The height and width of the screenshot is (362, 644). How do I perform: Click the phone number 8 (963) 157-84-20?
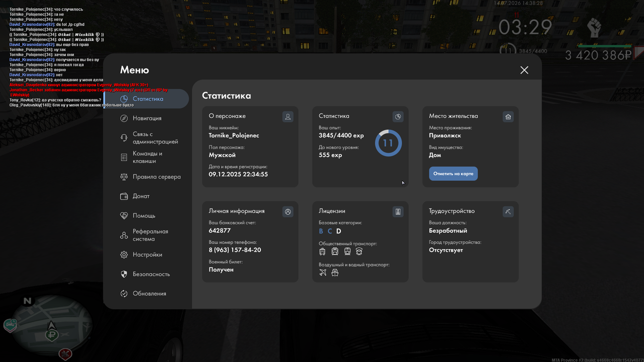235,250
